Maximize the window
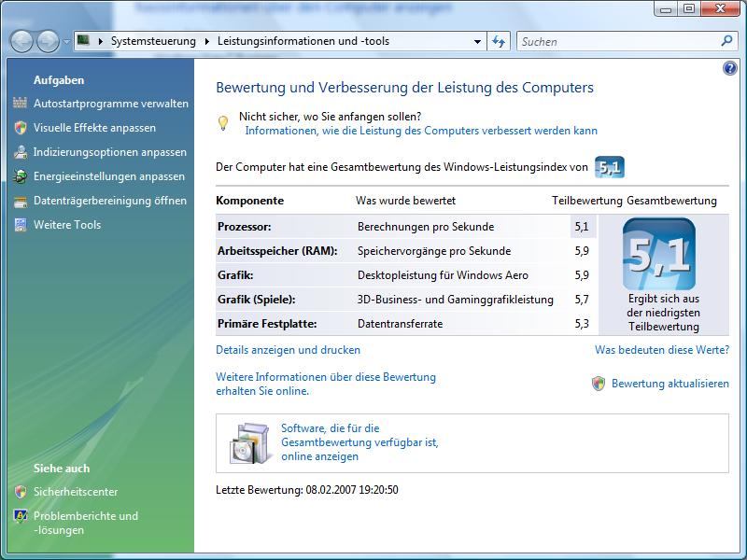747x560 pixels. pos(689,8)
